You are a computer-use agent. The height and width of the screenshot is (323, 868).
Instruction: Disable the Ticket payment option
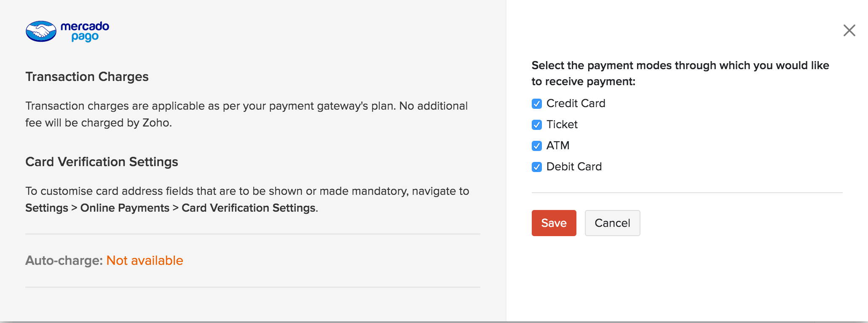point(536,124)
